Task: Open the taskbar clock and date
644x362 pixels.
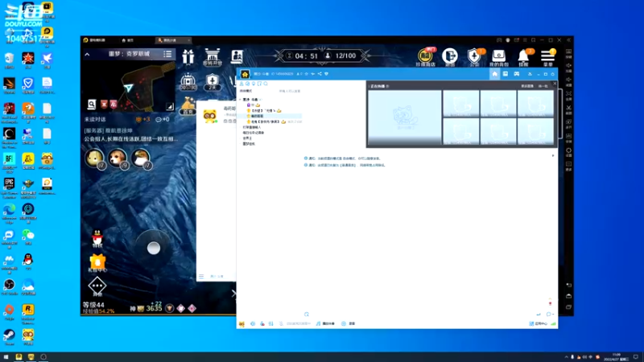Action: 617,357
